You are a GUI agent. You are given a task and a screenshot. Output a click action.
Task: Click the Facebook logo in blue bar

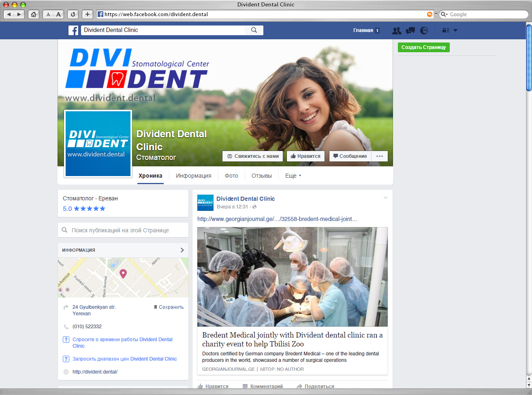pos(73,30)
